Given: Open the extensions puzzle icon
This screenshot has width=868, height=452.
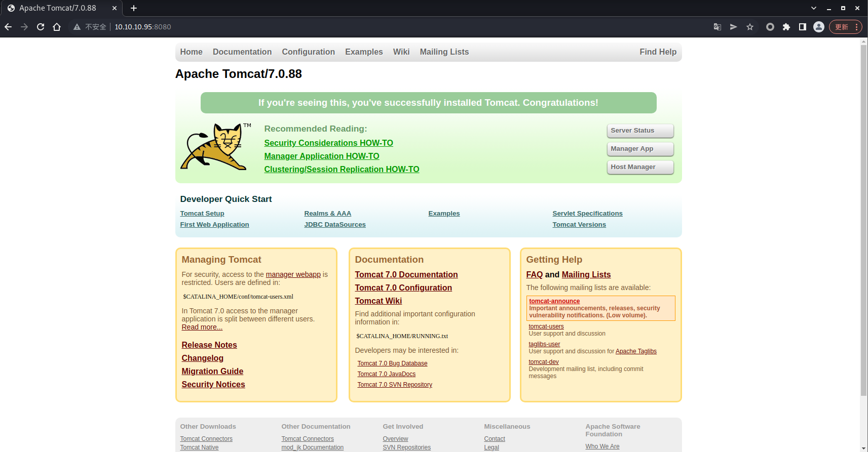Looking at the screenshot, I should coord(786,27).
